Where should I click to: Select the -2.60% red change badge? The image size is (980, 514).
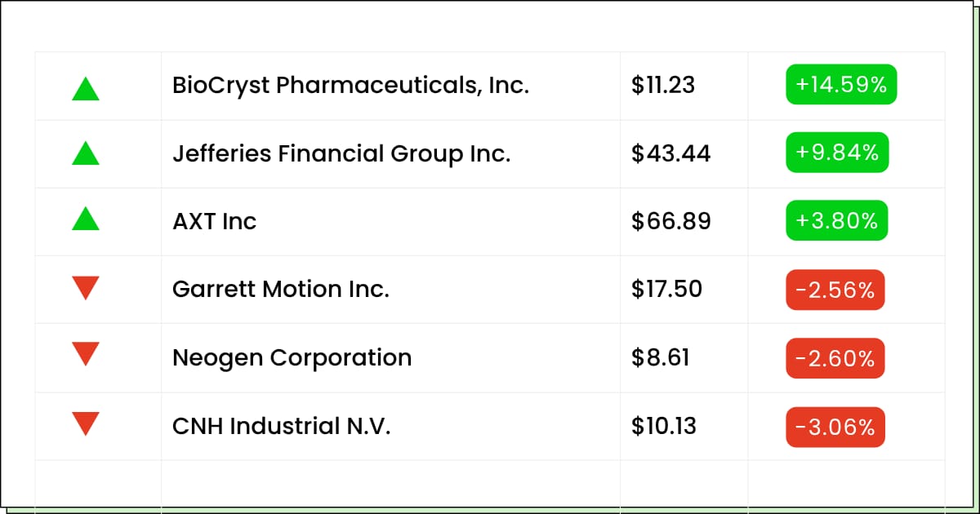[x=835, y=358]
